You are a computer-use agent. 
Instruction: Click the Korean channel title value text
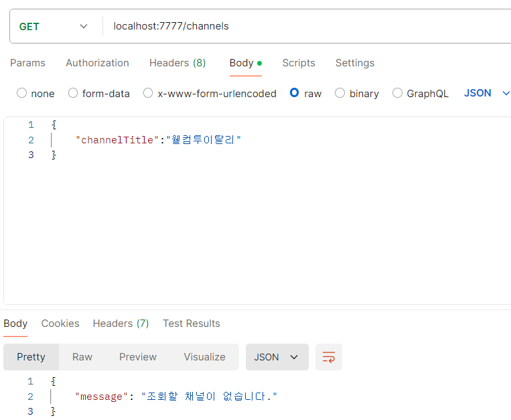(204, 140)
